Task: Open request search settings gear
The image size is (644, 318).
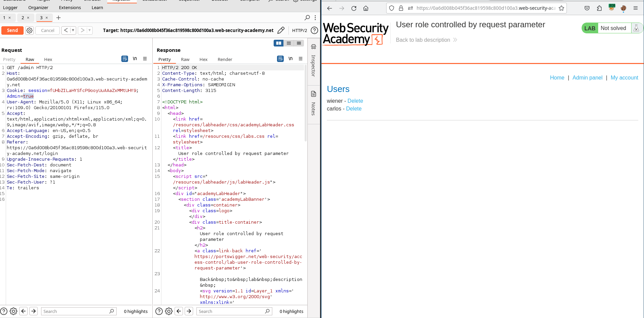Action: click(13, 311)
